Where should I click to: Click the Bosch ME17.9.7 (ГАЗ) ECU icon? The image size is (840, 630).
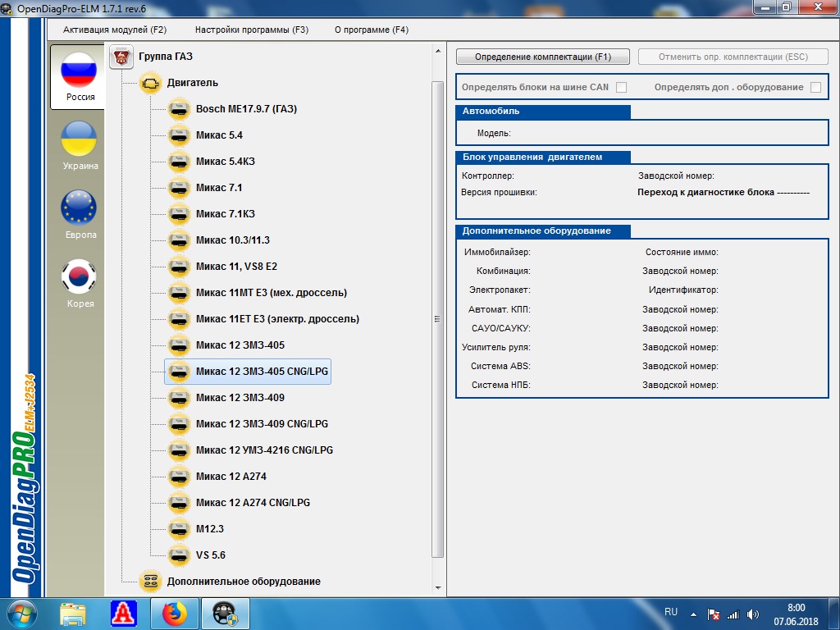pos(179,109)
